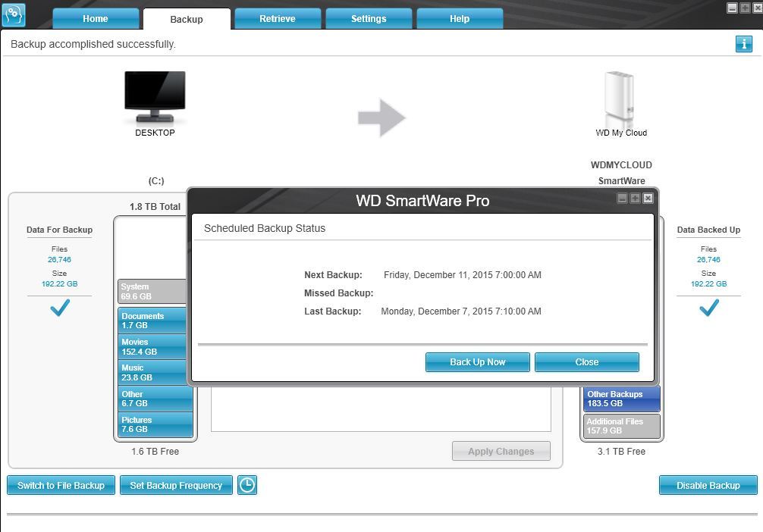Click Back Up Now in the dialog
The height and width of the screenshot is (532, 763).
tap(477, 362)
